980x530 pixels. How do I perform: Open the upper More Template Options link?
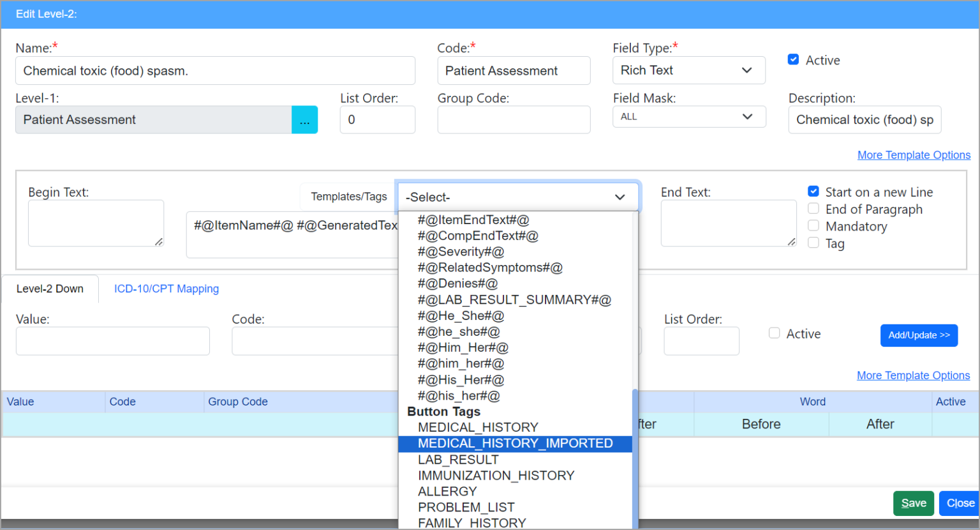tap(914, 155)
